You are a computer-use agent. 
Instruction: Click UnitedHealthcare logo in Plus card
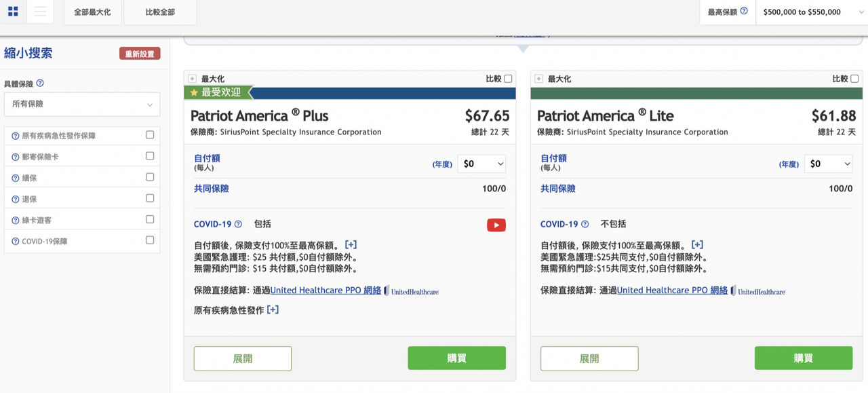click(x=412, y=291)
